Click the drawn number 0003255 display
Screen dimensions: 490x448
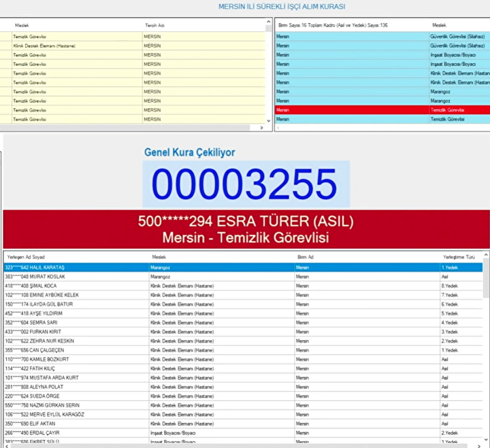246,184
